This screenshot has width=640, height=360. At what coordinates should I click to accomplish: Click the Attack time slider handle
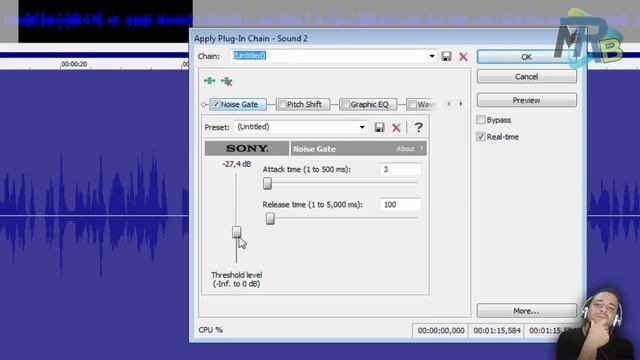point(267,184)
